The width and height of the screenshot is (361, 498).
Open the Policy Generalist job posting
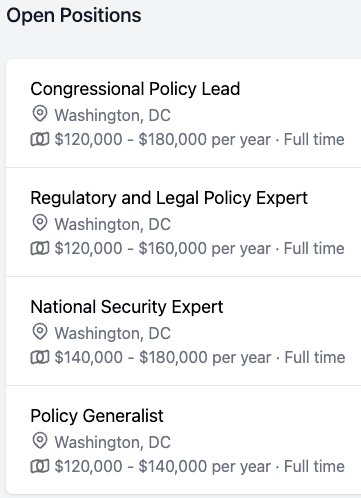pyautogui.click(x=97, y=416)
